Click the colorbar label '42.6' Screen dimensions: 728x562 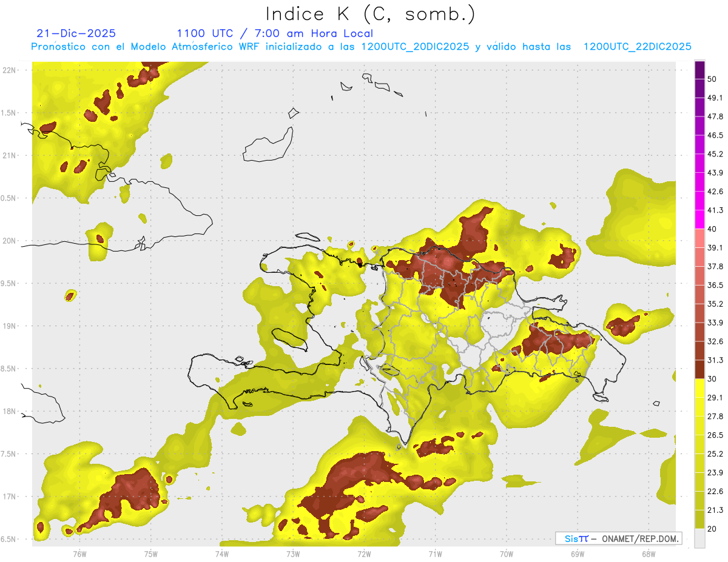715,192
